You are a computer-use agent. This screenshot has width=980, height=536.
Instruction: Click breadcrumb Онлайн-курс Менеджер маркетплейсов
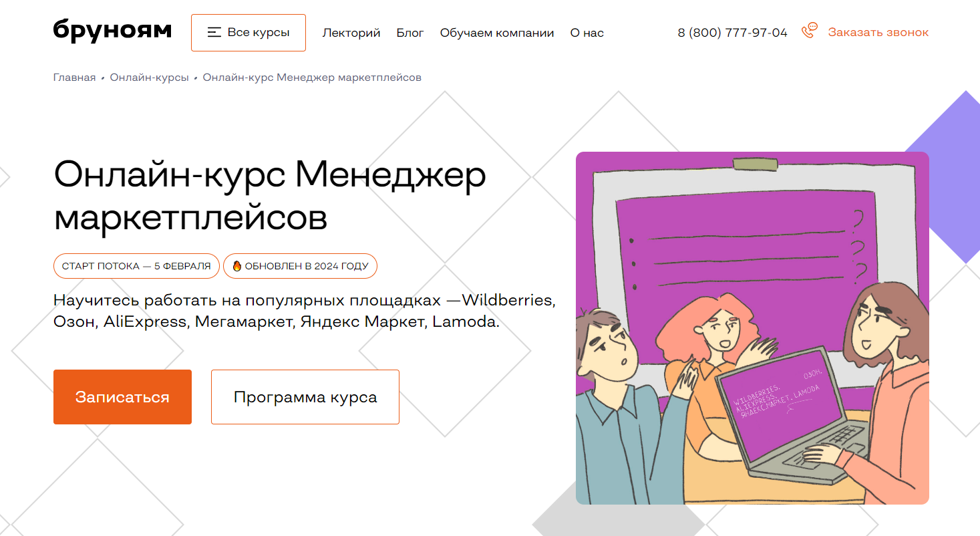pyautogui.click(x=312, y=78)
